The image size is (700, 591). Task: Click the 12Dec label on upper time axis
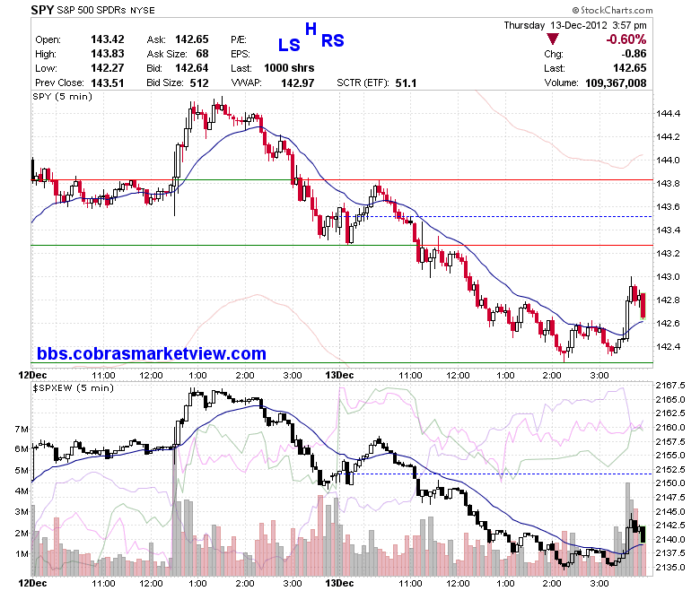point(32,375)
